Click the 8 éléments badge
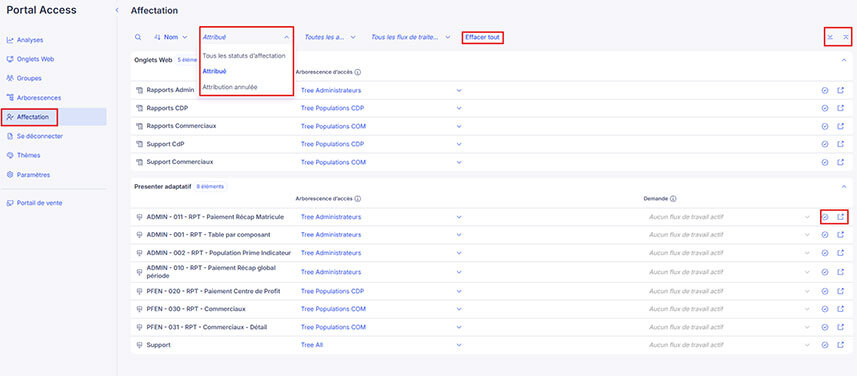 pos(210,186)
